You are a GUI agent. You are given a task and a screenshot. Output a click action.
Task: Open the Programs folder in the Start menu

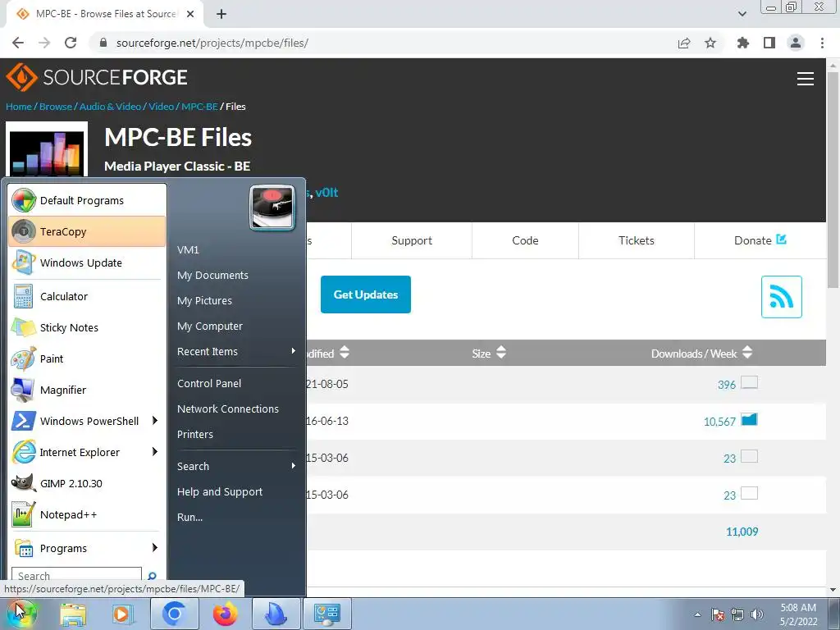(87, 548)
